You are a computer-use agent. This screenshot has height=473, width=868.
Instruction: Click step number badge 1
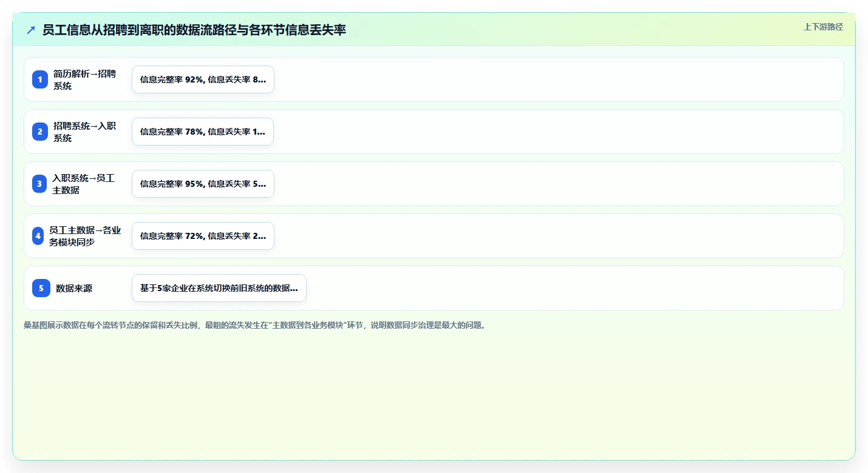coord(41,79)
